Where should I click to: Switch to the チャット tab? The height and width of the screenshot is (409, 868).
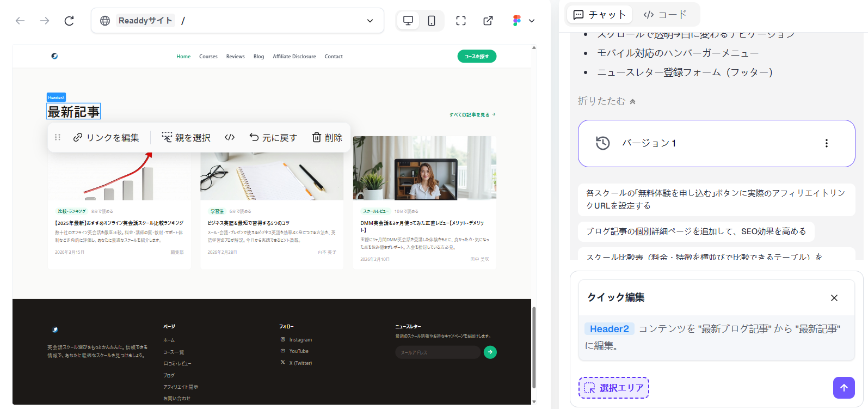tap(600, 15)
